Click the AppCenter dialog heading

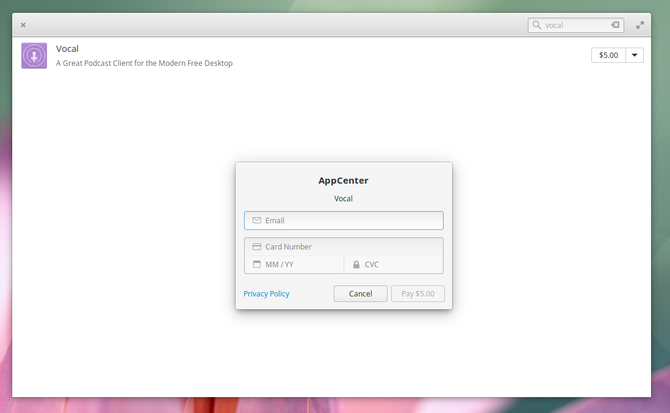click(x=343, y=181)
